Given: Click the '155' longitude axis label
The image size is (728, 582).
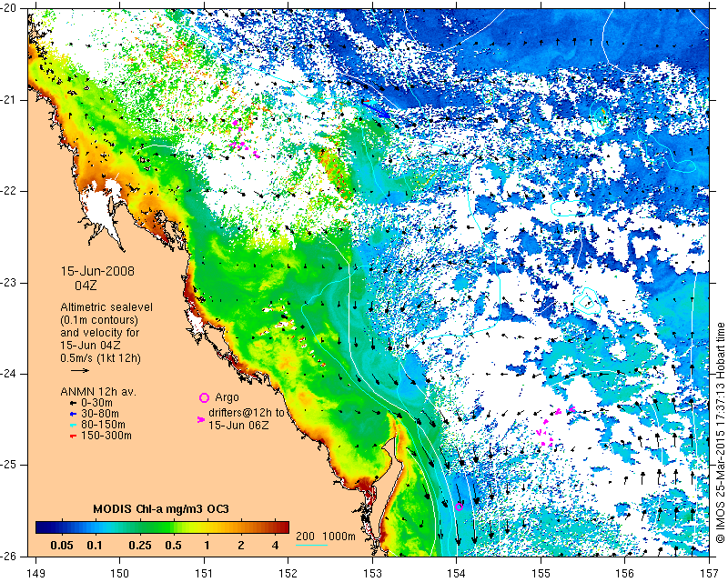Looking at the screenshot, I should [541, 574].
